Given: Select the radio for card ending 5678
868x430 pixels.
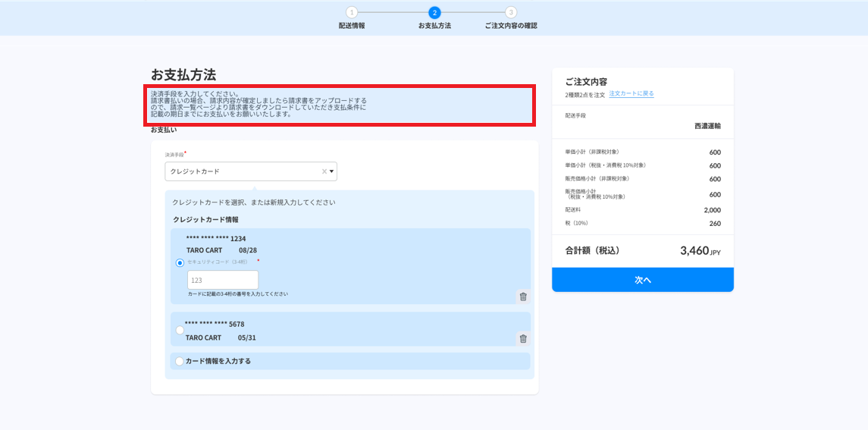Looking at the screenshot, I should (180, 330).
